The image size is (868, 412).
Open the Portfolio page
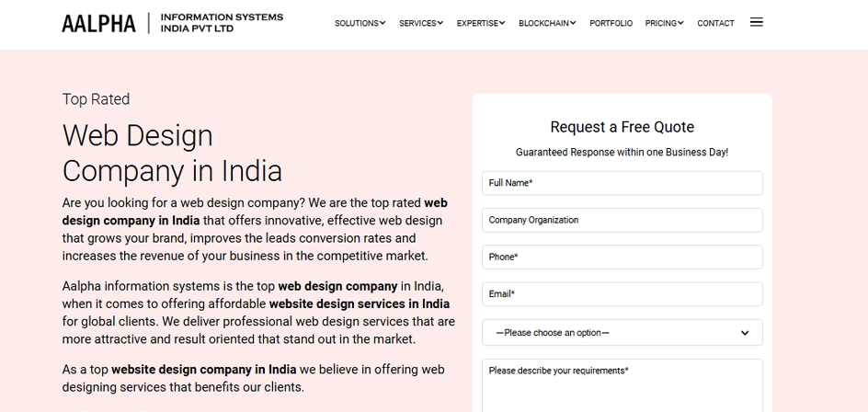coord(611,23)
